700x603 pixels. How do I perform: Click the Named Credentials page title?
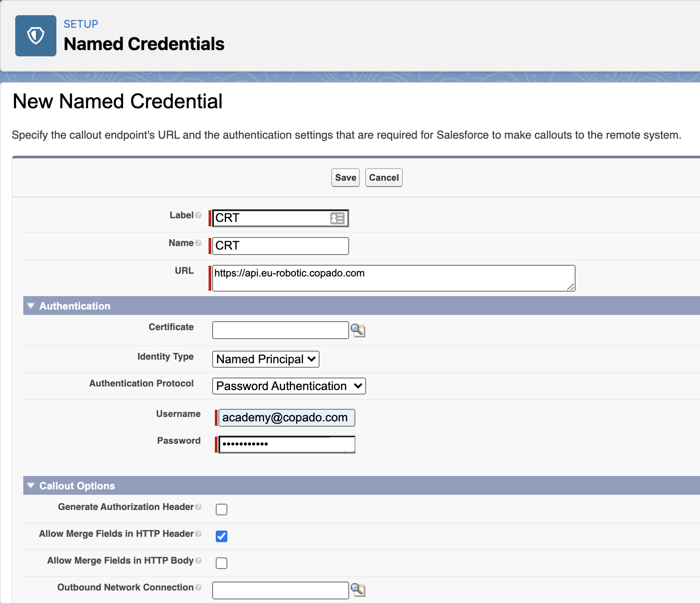144,44
